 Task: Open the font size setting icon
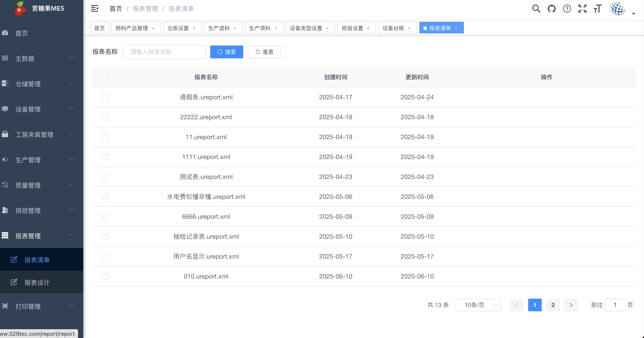pyautogui.click(x=598, y=9)
